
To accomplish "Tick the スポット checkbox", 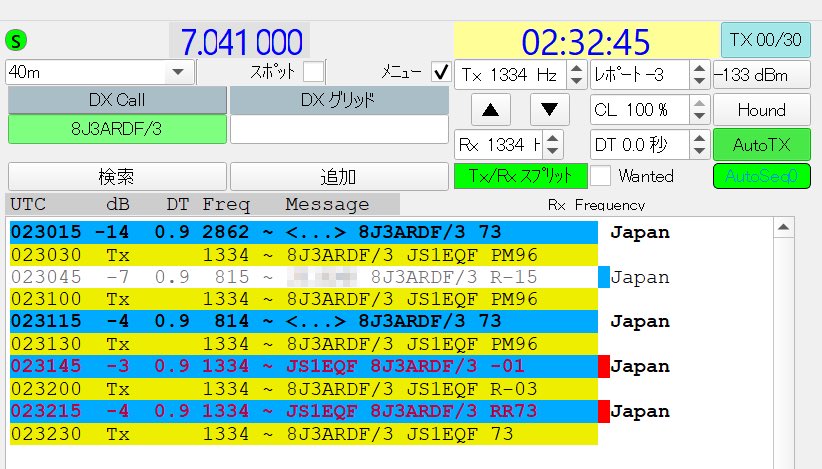I will (313, 72).
